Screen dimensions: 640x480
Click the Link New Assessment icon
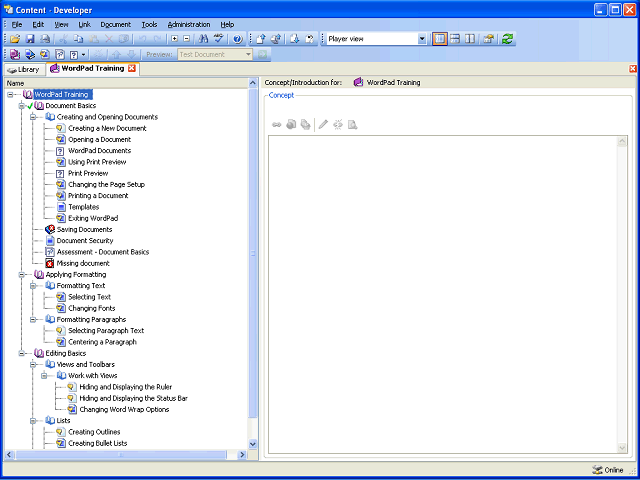60,54
